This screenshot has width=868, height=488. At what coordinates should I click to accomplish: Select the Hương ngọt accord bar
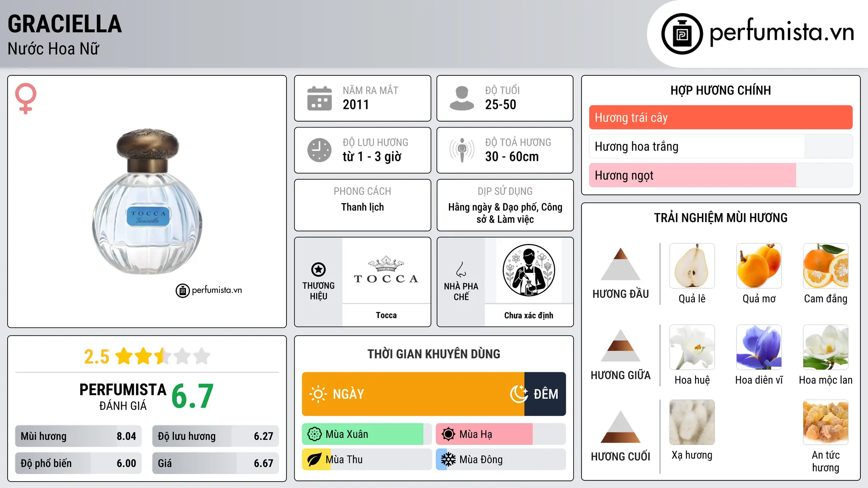tap(721, 175)
